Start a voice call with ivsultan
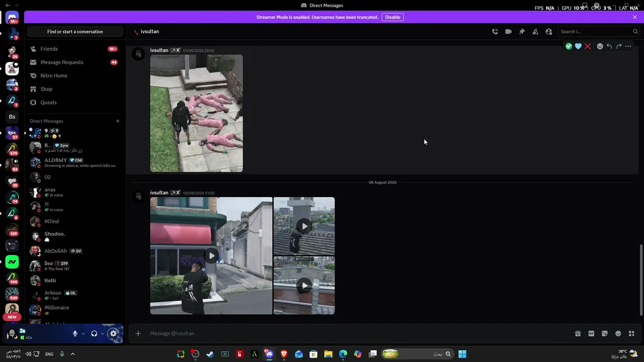 pos(495,32)
